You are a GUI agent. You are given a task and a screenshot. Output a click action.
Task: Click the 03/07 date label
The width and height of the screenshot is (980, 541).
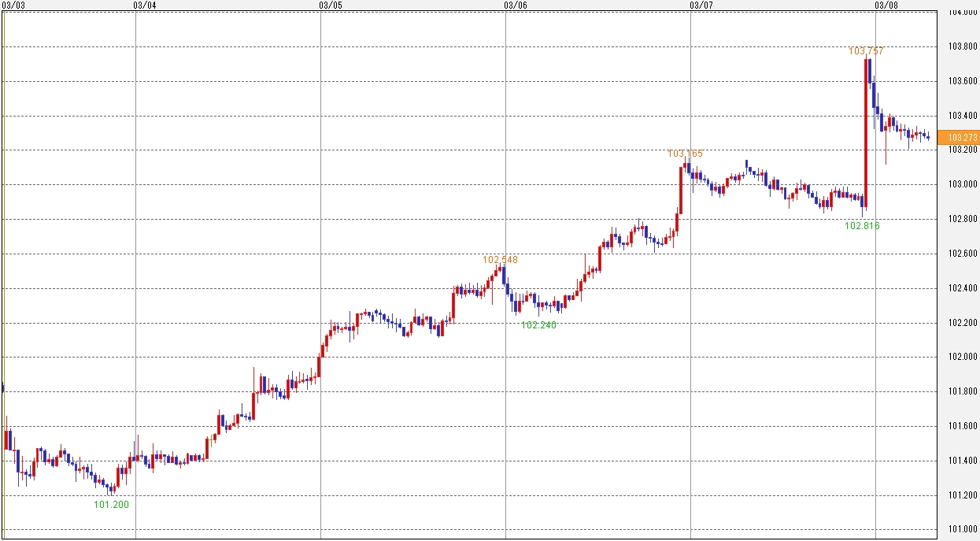pos(701,5)
